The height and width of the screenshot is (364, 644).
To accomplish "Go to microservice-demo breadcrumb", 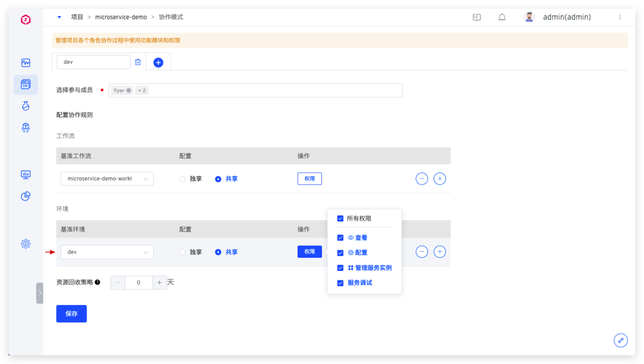I will click(x=121, y=17).
